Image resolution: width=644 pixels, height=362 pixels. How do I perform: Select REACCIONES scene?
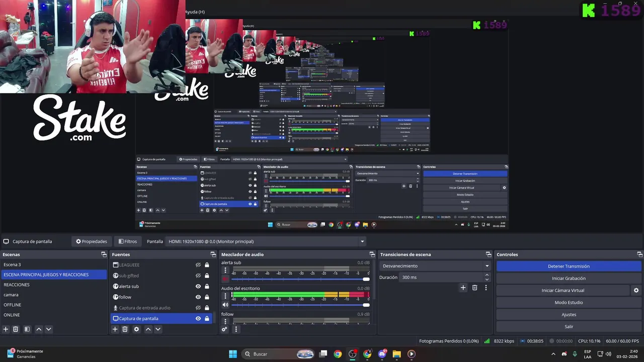pos(54,285)
